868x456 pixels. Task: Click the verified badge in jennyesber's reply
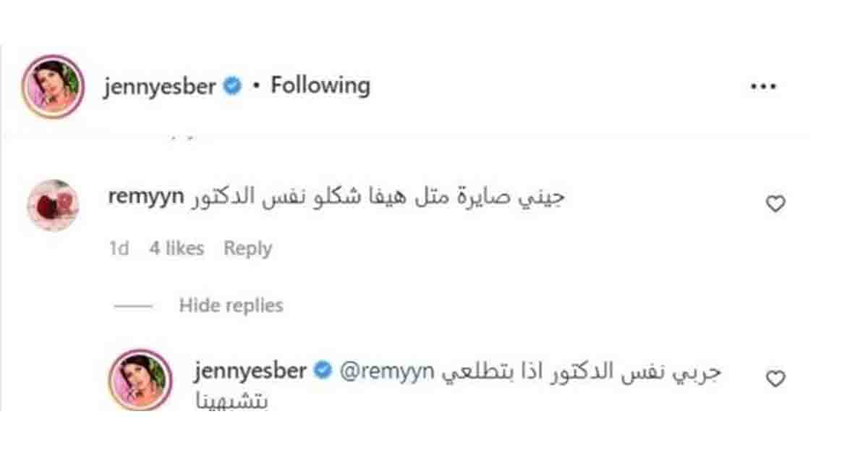[x=324, y=372]
